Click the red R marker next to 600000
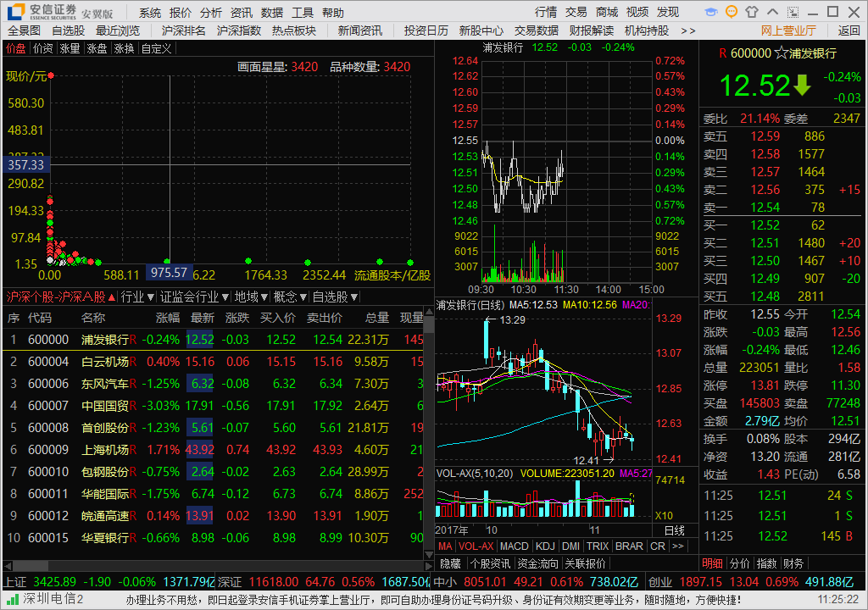 722,53
